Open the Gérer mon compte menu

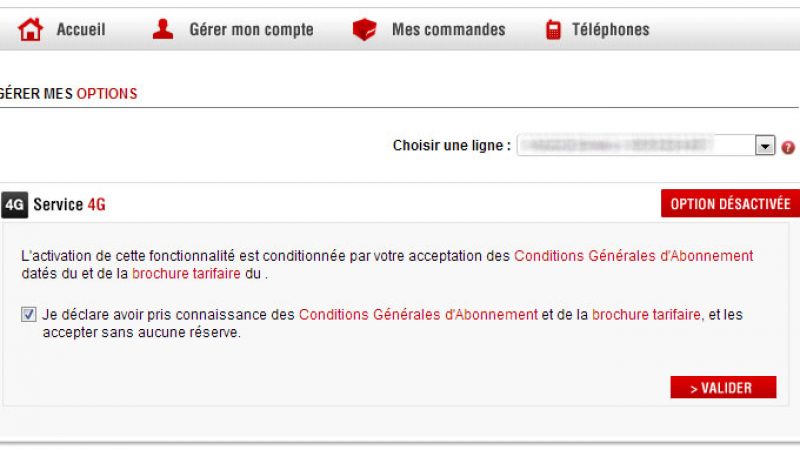coord(251,30)
